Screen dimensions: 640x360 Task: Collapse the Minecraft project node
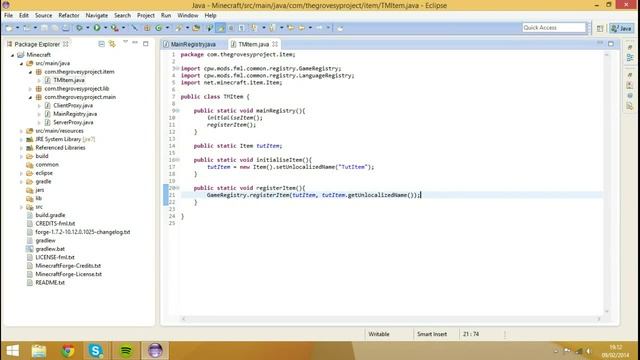13,55
